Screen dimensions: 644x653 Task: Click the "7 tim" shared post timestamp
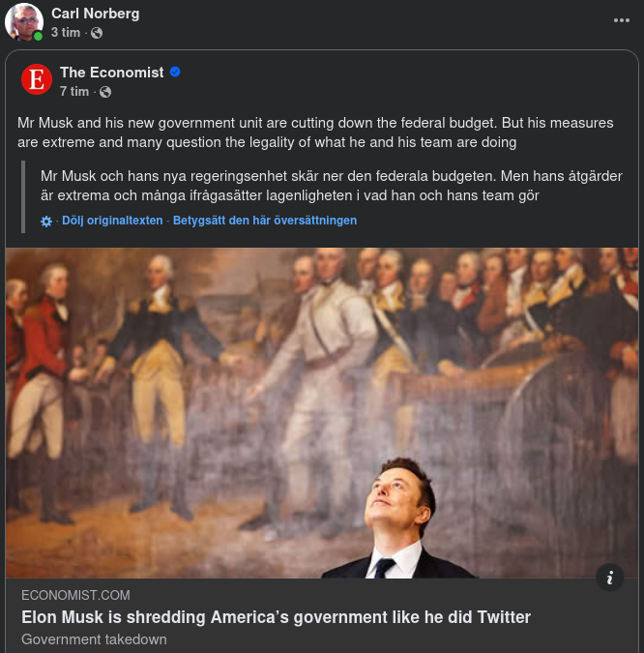[x=74, y=92]
